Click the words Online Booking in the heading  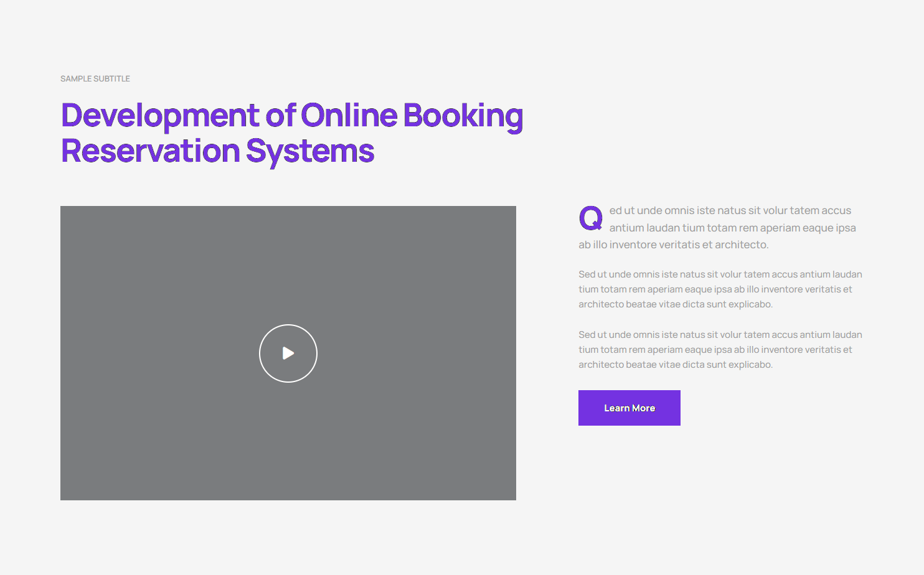coord(412,116)
